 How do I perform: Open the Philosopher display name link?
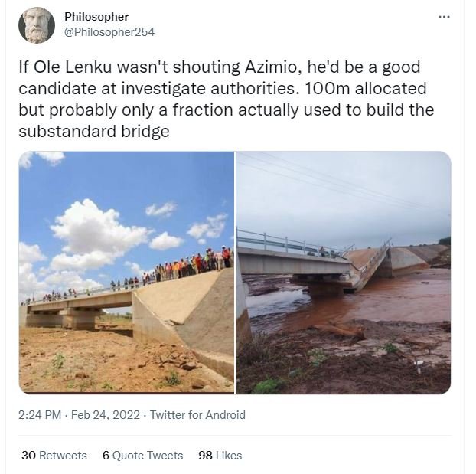point(96,17)
